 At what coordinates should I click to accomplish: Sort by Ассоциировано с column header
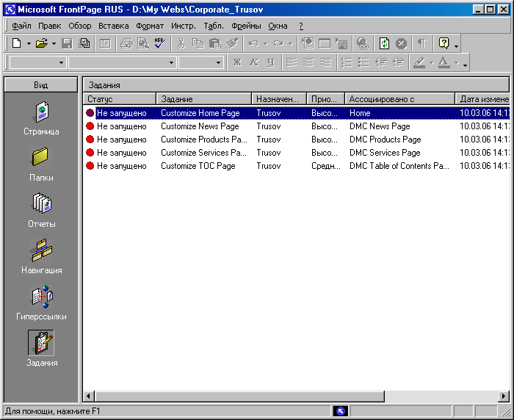[x=400, y=98]
